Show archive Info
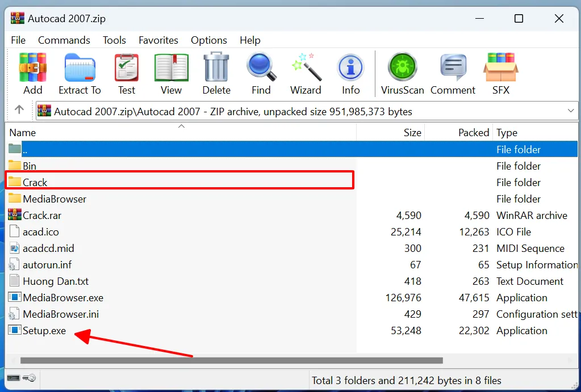The height and width of the screenshot is (392, 581). click(350, 73)
